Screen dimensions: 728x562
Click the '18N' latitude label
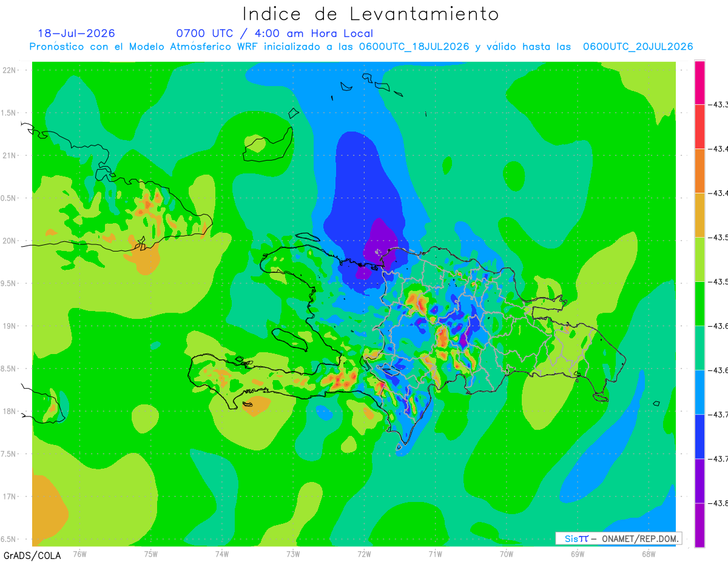click(10, 411)
